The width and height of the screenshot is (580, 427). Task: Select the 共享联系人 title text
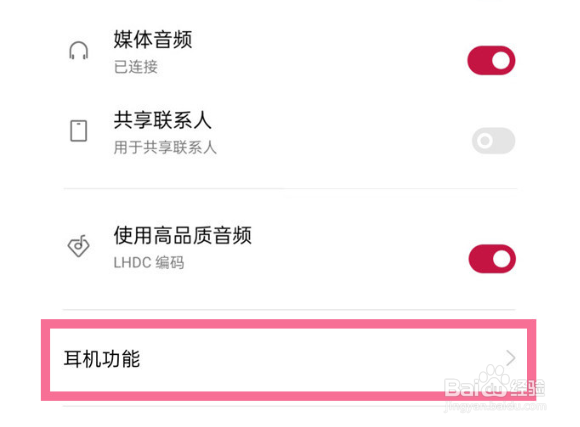(162, 120)
